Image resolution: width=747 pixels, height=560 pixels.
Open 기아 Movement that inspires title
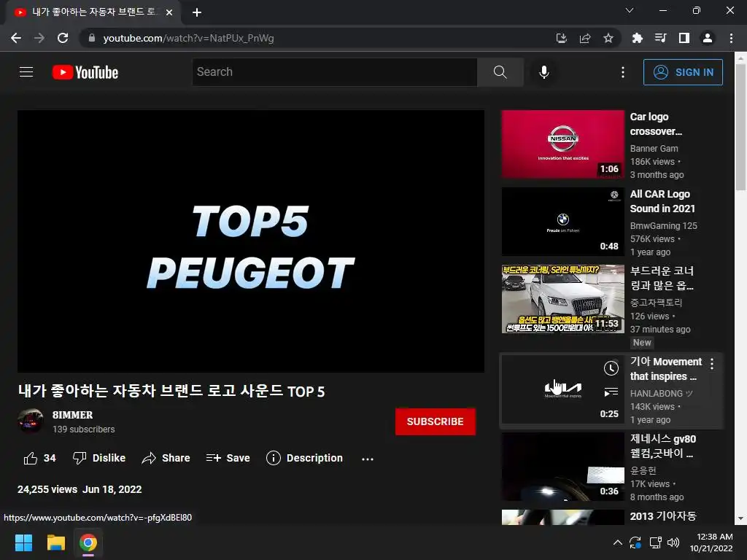click(665, 368)
